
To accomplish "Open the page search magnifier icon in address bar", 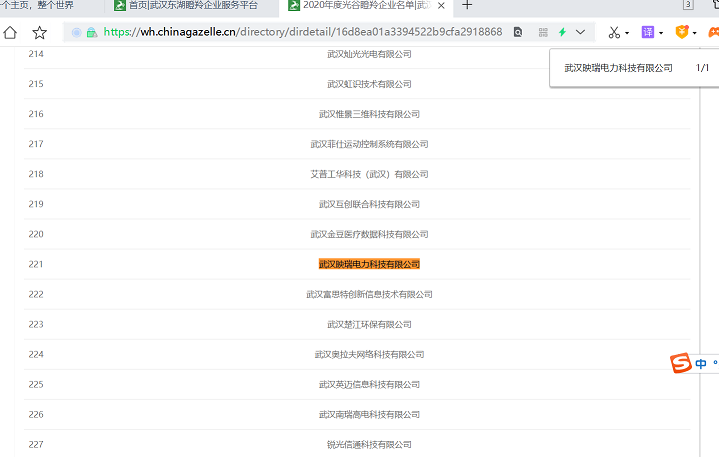I will click(x=518, y=32).
